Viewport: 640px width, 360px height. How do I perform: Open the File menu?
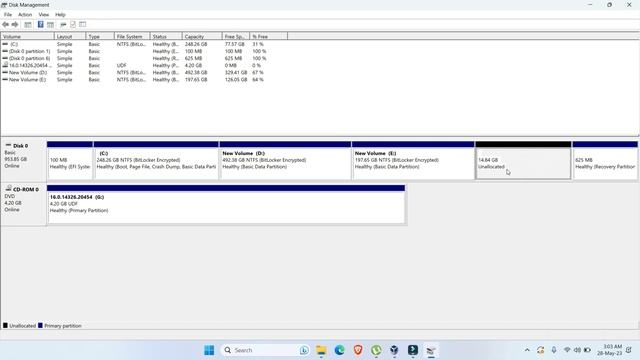point(8,15)
